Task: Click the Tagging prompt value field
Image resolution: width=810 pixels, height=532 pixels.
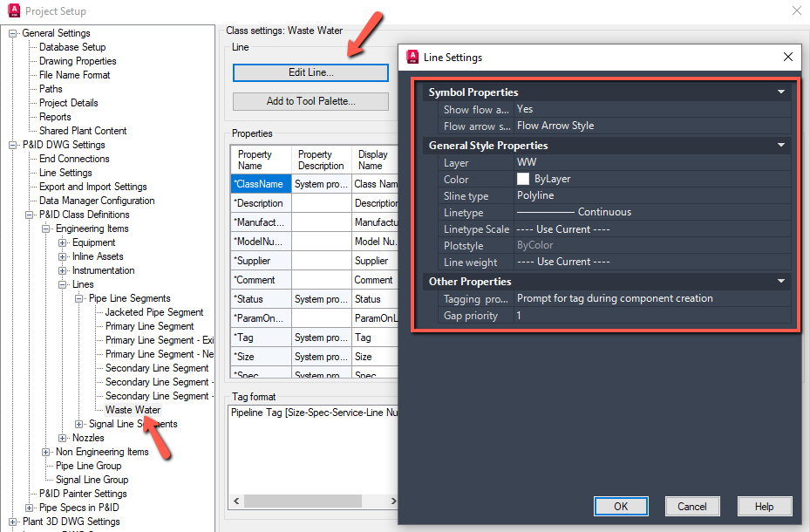Action: pyautogui.click(x=652, y=298)
